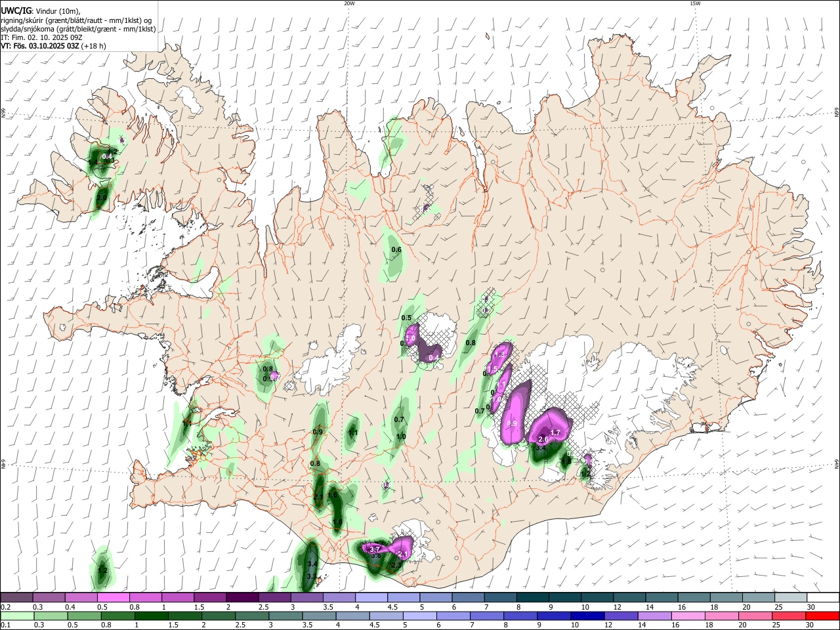This screenshot has width=840, height=630.
Task: Pick the deep navy 10 mm rain swatch
Action: 588,616
